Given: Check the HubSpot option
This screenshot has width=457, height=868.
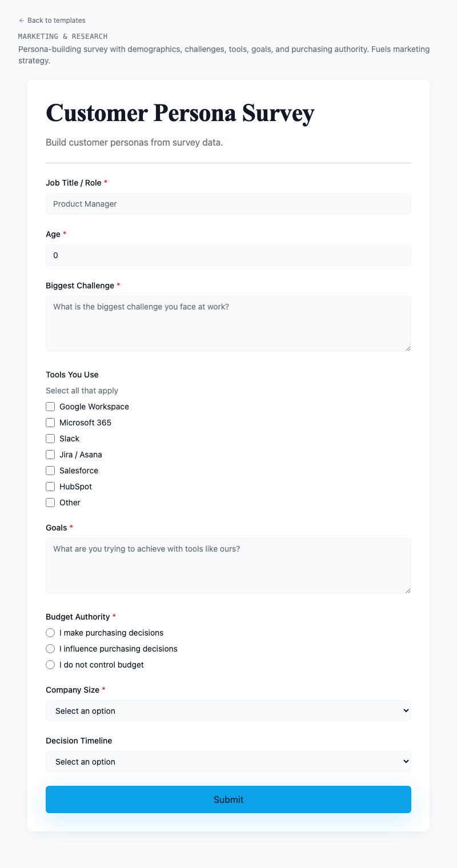Looking at the screenshot, I should [50, 487].
